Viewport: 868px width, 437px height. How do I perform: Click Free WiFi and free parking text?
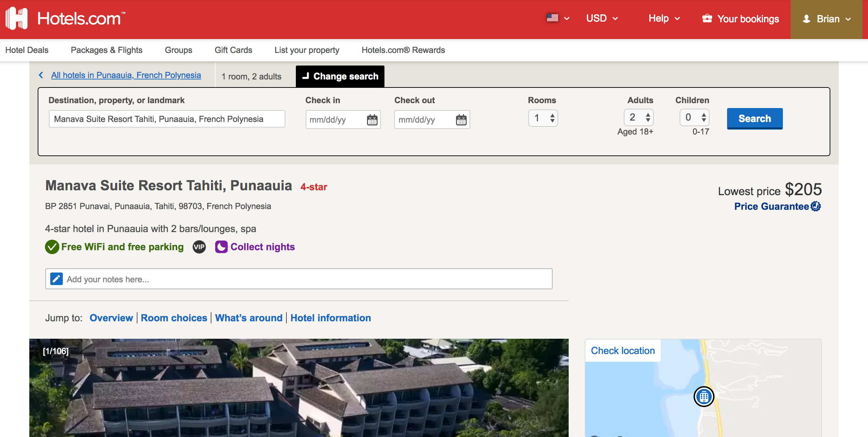tap(122, 247)
